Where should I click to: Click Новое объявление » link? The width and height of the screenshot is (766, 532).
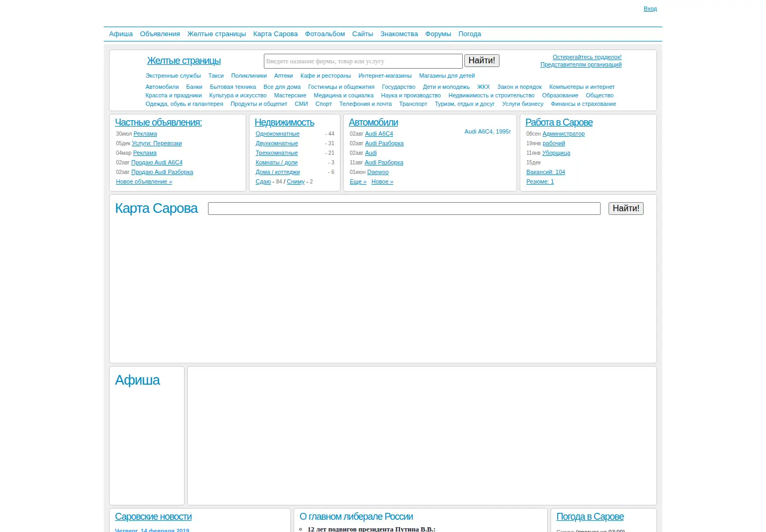(x=144, y=181)
